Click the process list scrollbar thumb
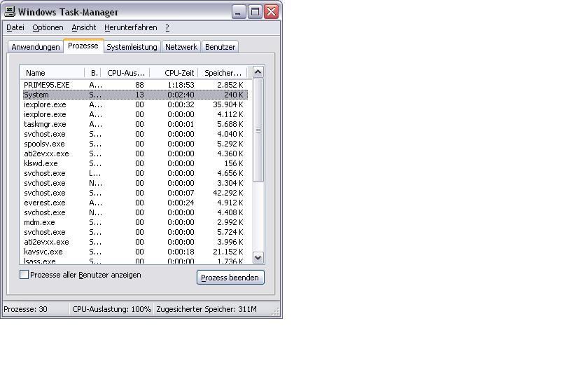This screenshot has width=588, height=368. click(x=258, y=130)
